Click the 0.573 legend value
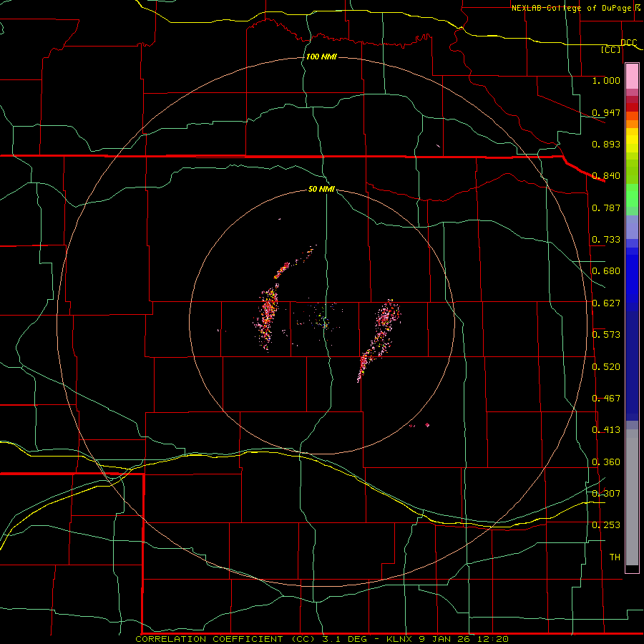 pos(606,335)
